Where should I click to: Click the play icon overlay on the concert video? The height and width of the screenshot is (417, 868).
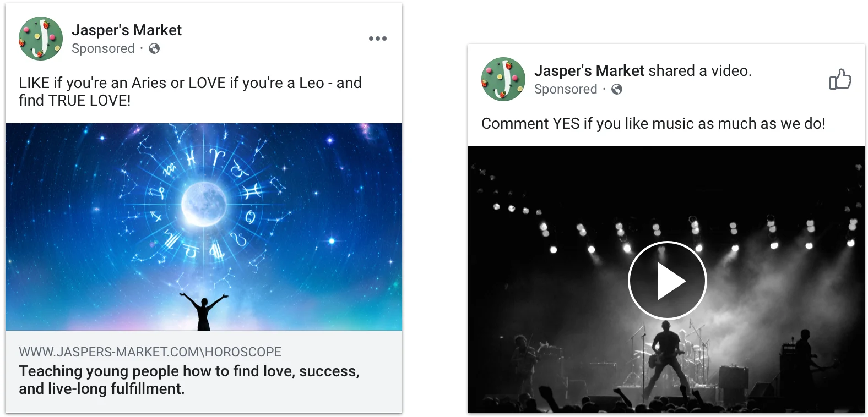pos(667,280)
